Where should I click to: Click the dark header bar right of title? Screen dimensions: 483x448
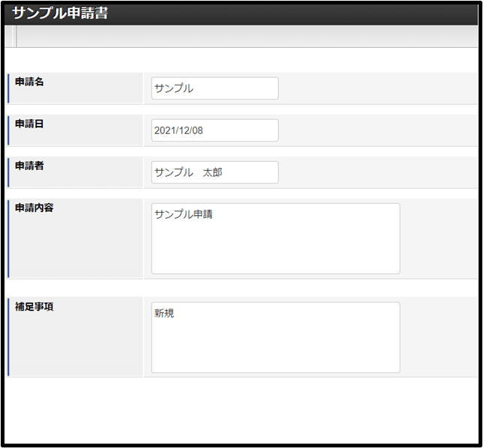coord(300,13)
